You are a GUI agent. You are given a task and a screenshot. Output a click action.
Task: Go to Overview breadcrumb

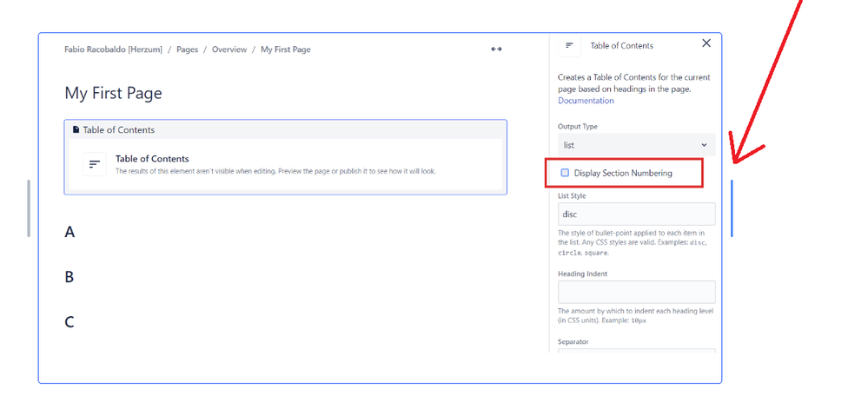point(229,49)
